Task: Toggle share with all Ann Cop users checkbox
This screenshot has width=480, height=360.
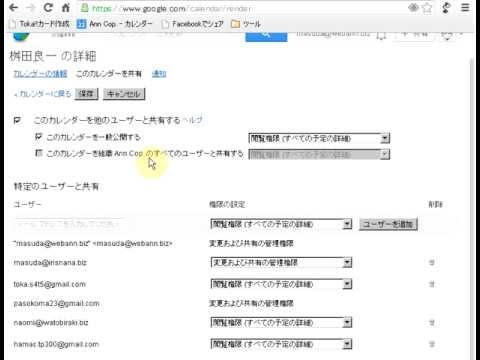Action: 39,153
